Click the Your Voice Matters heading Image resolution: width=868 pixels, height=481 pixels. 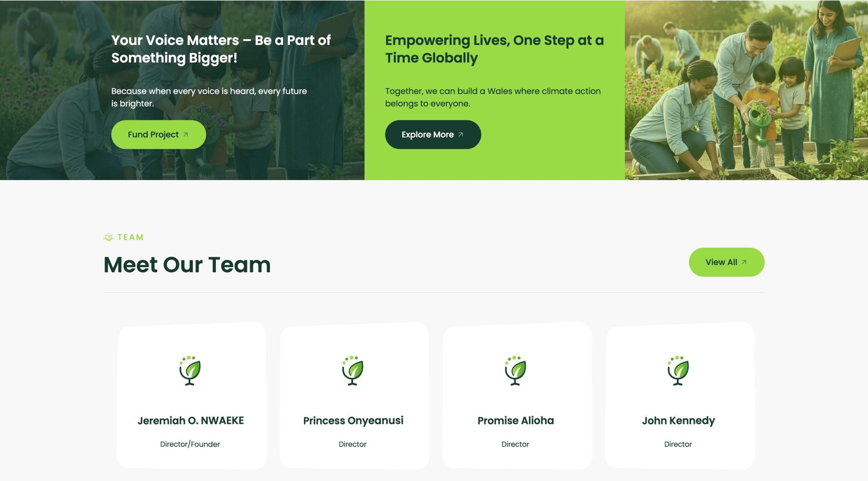pyautogui.click(x=221, y=49)
